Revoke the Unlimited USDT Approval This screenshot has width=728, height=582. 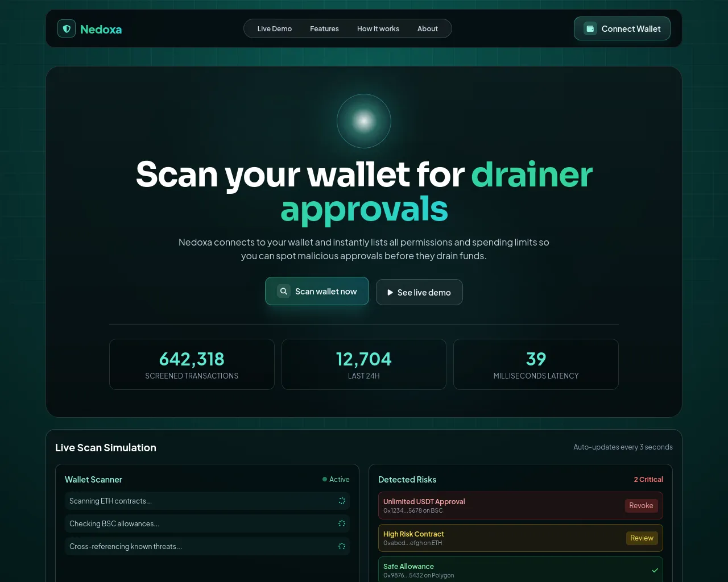[x=641, y=506]
